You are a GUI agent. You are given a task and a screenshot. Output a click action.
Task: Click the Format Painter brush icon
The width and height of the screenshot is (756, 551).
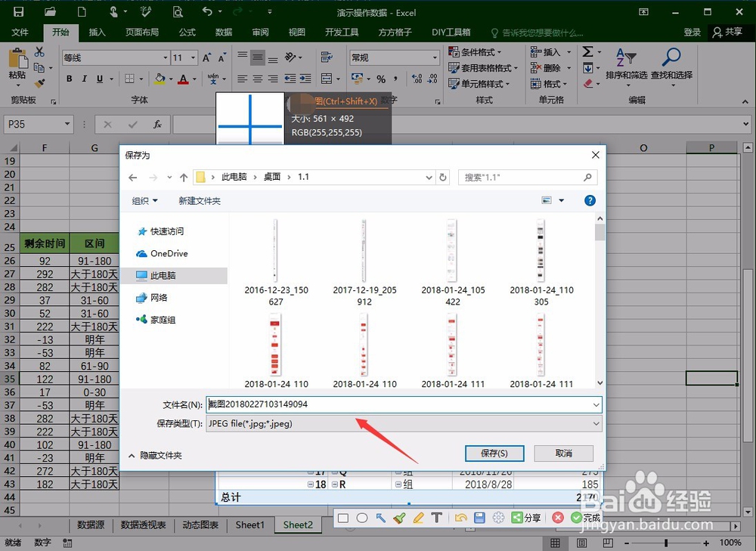[x=39, y=83]
